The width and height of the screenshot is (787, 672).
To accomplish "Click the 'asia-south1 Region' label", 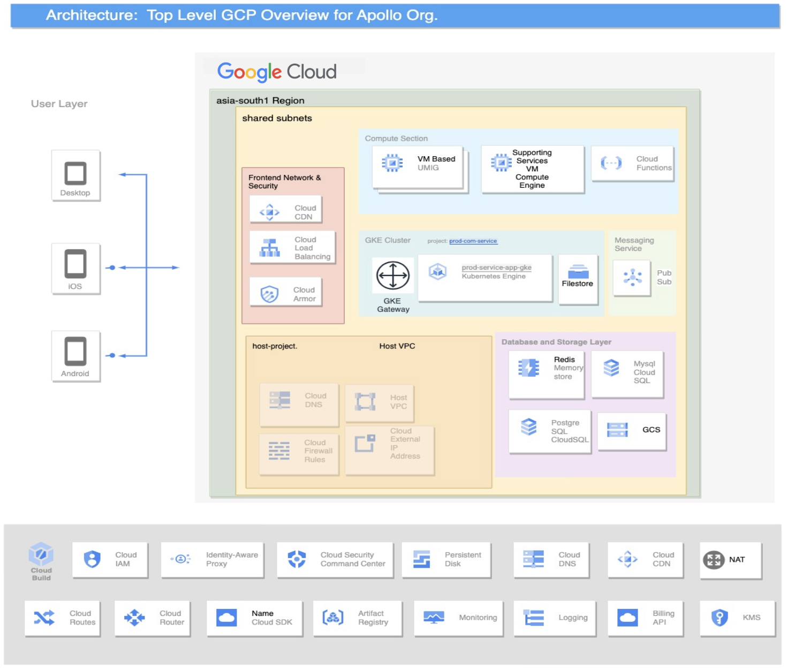I will coord(260,101).
